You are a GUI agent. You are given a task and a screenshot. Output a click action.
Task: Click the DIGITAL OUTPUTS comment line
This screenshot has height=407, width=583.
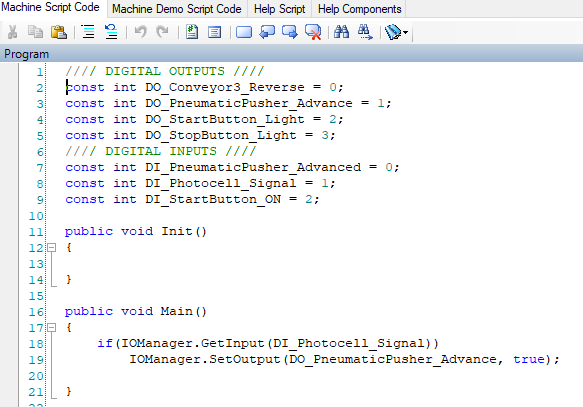(165, 71)
